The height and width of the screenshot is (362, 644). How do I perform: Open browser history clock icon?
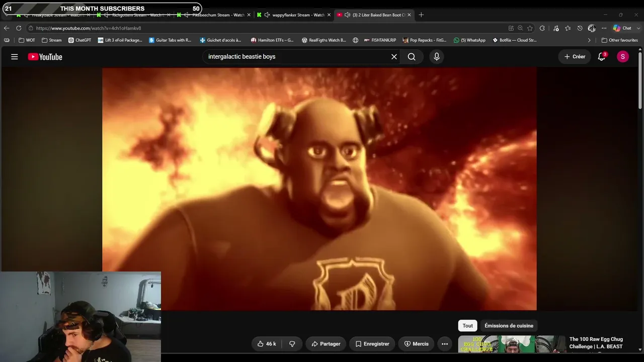click(x=580, y=28)
